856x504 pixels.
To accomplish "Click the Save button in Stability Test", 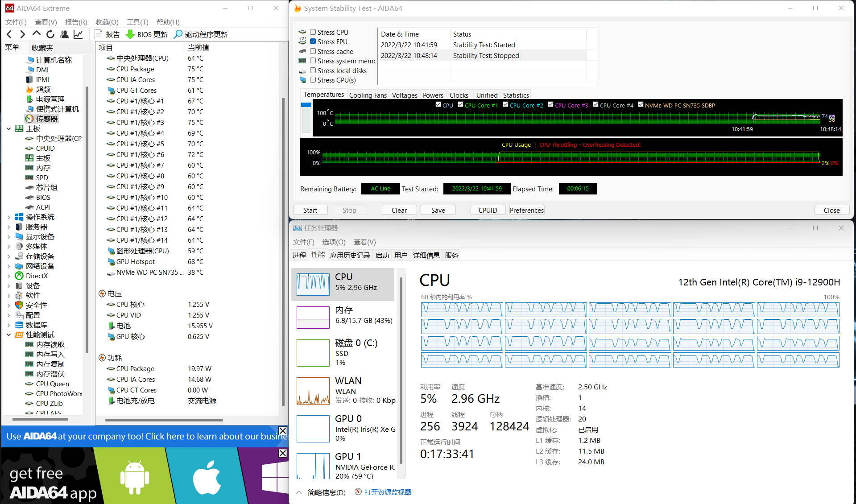I will pyautogui.click(x=438, y=210).
